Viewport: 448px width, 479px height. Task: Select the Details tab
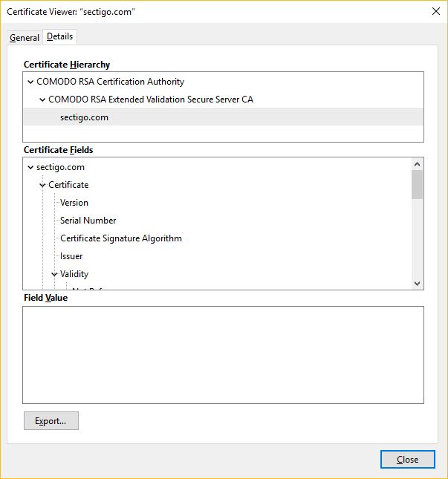(59, 36)
